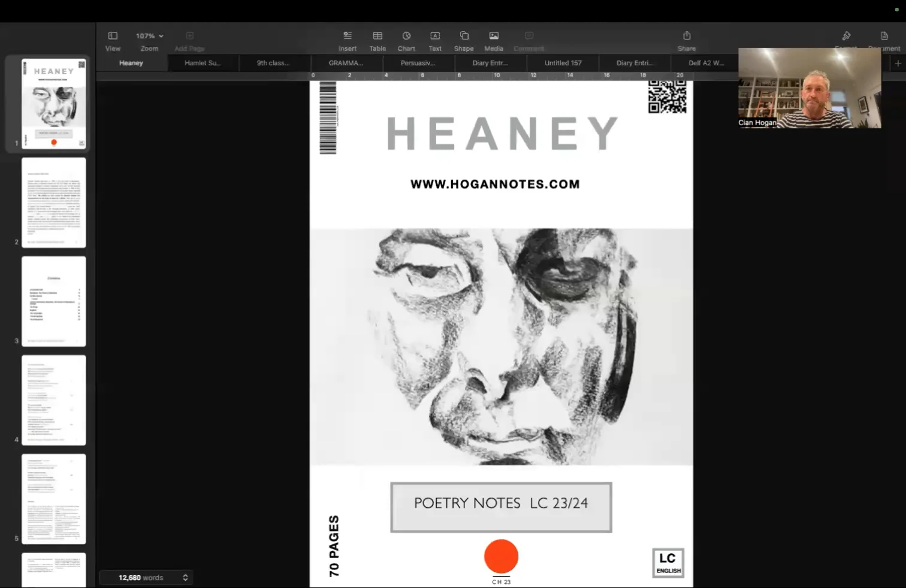Switch to the Diary Entr... tab
The image size is (906, 588).
pyautogui.click(x=490, y=63)
